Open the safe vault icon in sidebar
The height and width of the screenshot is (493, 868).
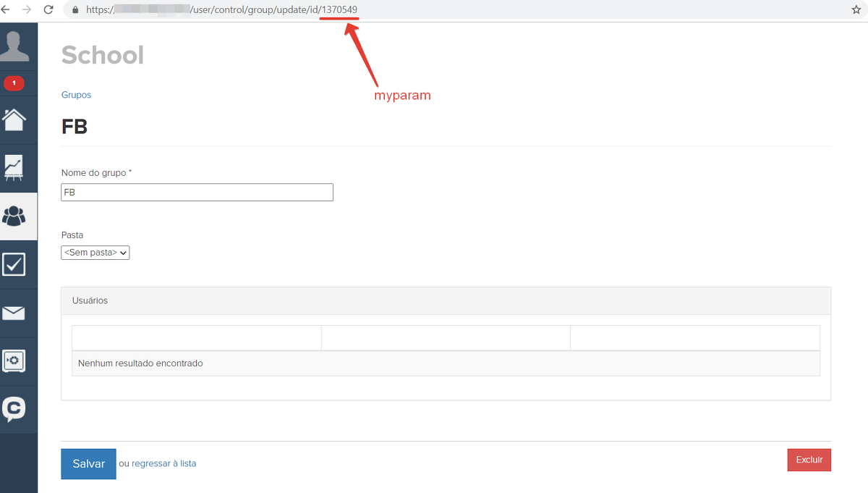coord(14,361)
